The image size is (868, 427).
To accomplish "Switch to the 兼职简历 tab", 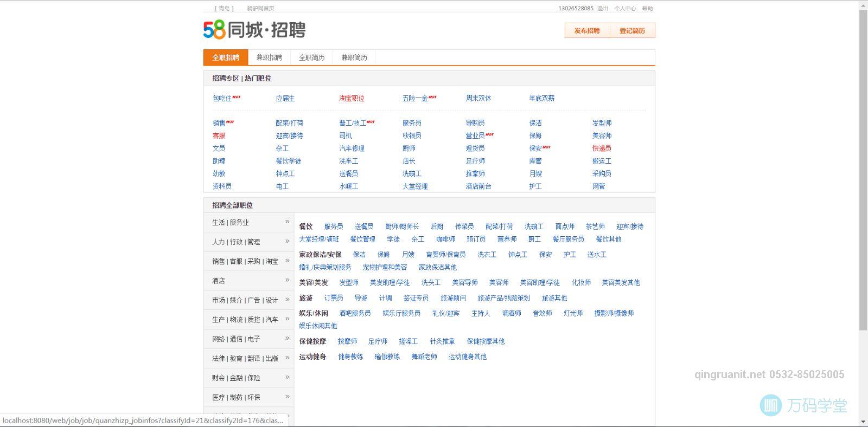I will tap(354, 57).
